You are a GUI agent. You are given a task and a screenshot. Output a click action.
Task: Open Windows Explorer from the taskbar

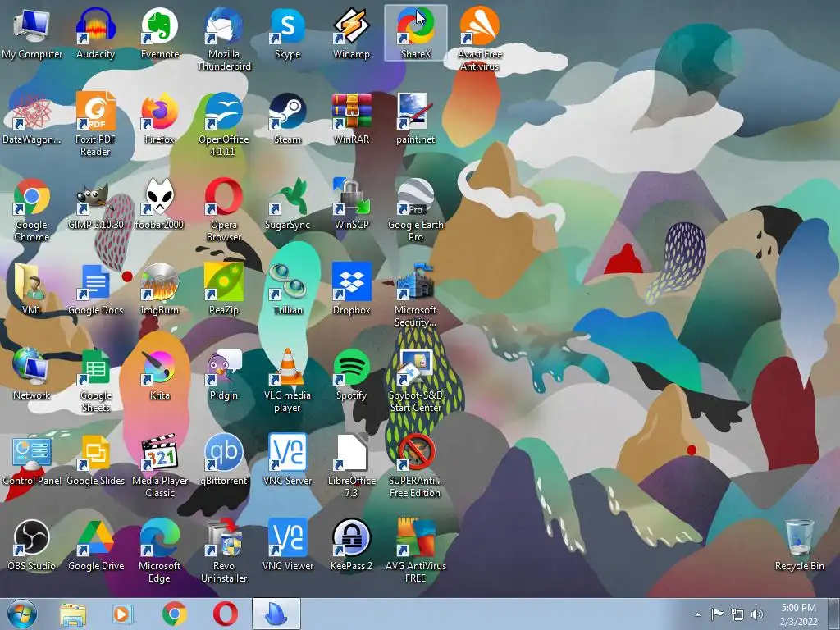(x=73, y=614)
